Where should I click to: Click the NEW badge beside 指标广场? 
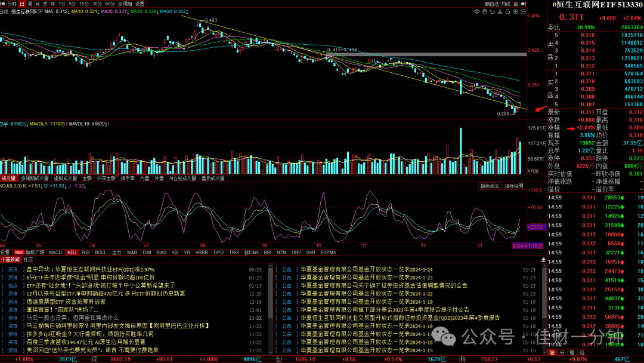pos(19,253)
